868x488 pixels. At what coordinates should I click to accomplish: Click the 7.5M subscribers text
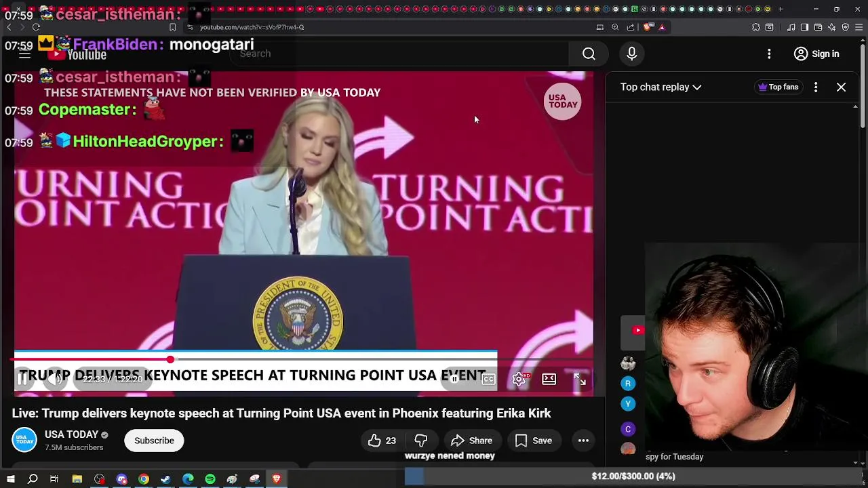pos(74,447)
